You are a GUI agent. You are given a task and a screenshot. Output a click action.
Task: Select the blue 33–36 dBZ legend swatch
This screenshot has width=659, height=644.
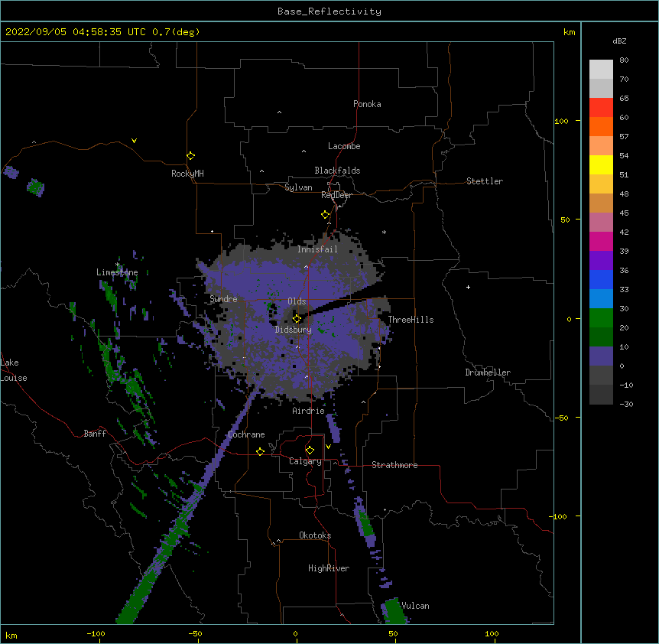coord(601,279)
